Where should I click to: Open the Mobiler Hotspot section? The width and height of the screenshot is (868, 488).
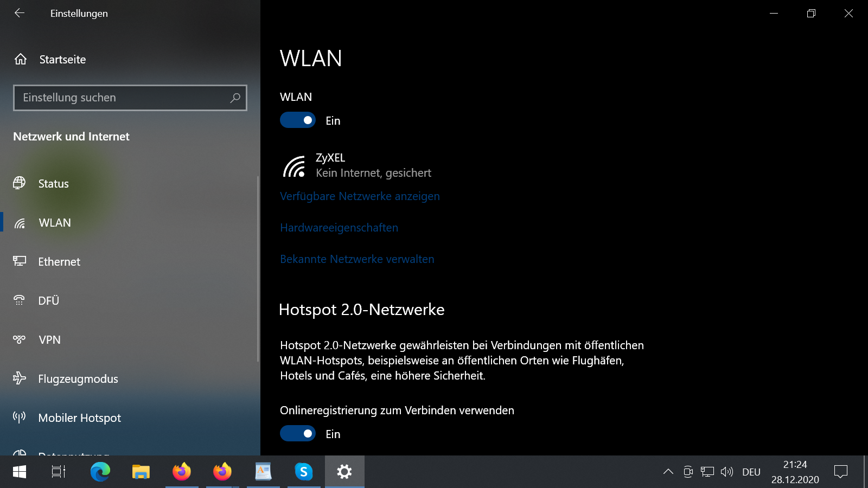coord(79,418)
